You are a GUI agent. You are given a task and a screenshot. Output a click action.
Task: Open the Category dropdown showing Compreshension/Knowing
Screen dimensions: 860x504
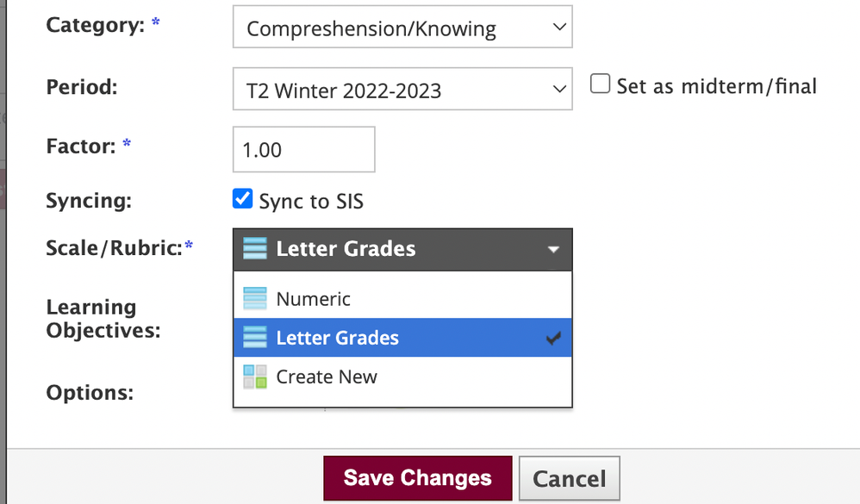click(x=402, y=28)
